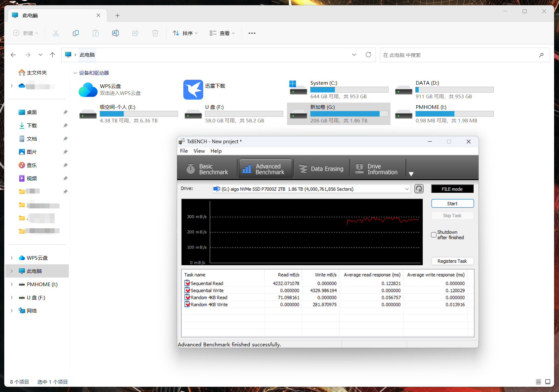The height and width of the screenshot is (392, 559).
Task: Click the 此电脑 address bar breadcrumb
Action: 87,55
